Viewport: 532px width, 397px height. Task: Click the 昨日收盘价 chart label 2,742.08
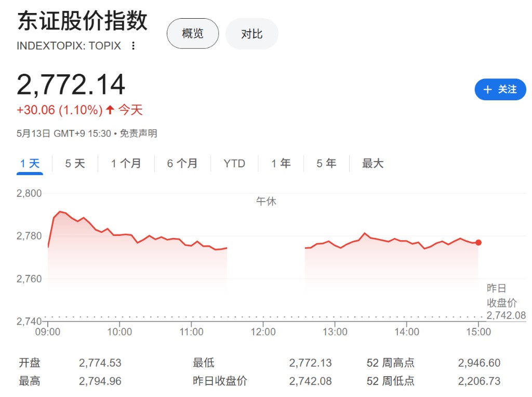[x=506, y=315]
